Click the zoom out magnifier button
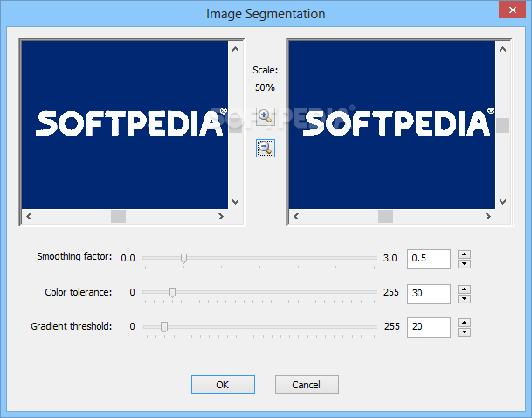 pos(265,148)
